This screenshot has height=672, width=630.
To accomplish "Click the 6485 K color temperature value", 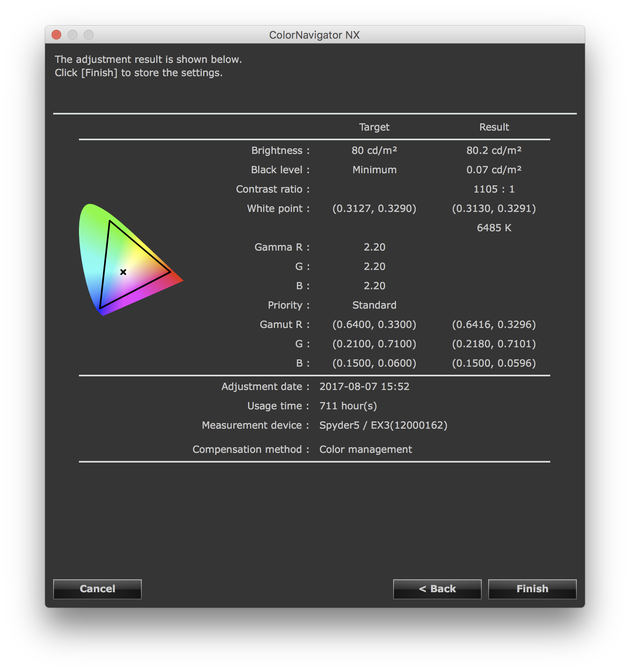I will click(x=494, y=228).
